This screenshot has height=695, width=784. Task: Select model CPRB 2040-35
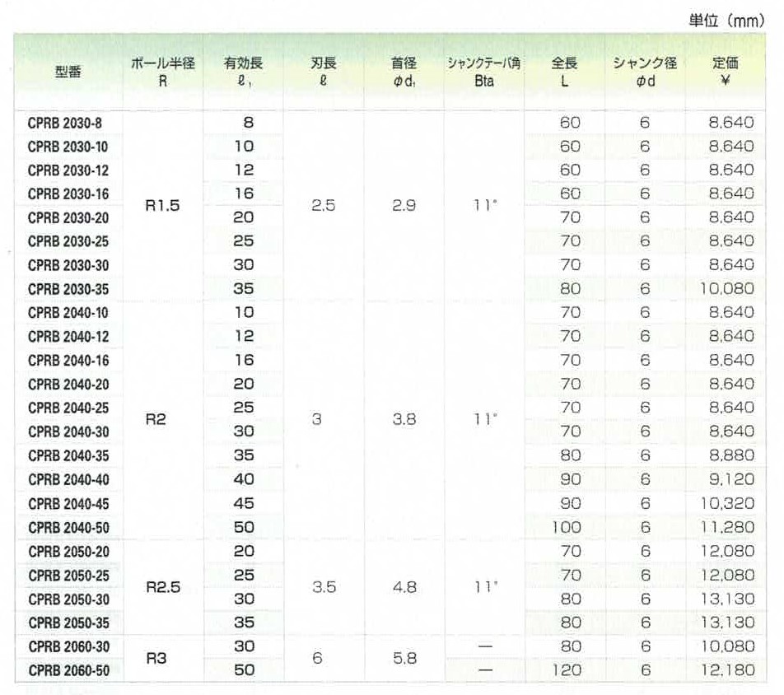[x=68, y=456]
